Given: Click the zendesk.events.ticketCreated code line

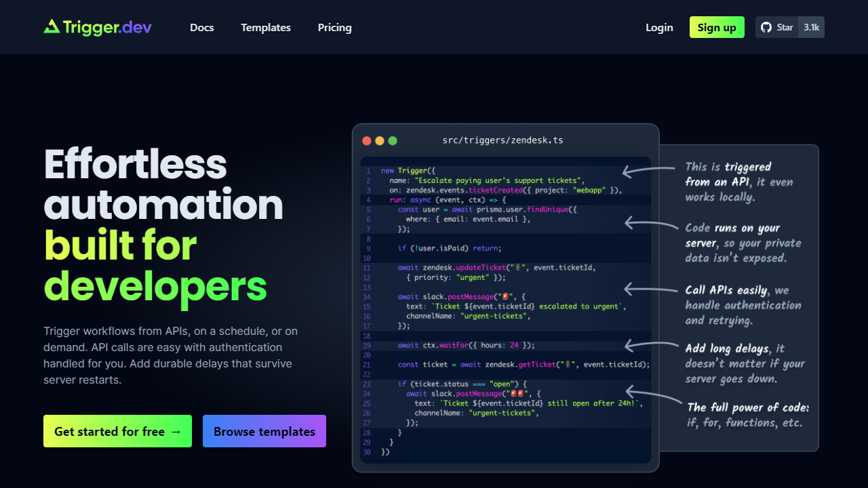Looking at the screenshot, I should tap(506, 190).
